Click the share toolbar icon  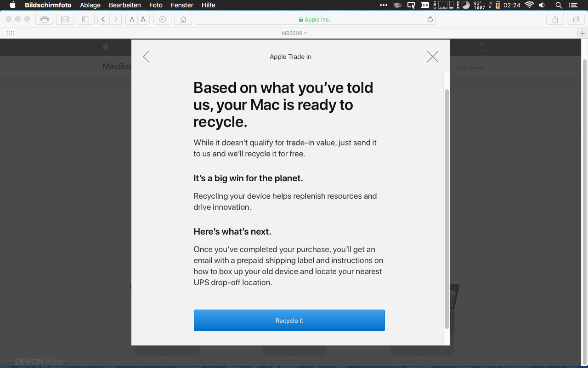click(x=555, y=19)
